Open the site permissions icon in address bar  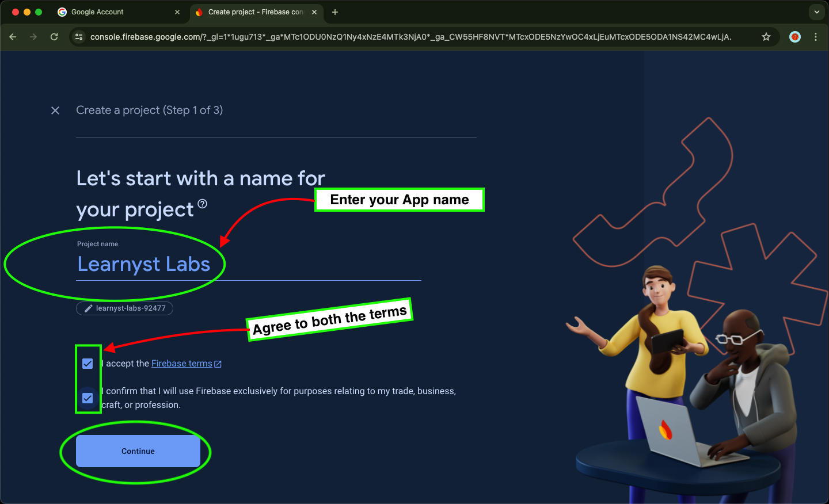78,37
